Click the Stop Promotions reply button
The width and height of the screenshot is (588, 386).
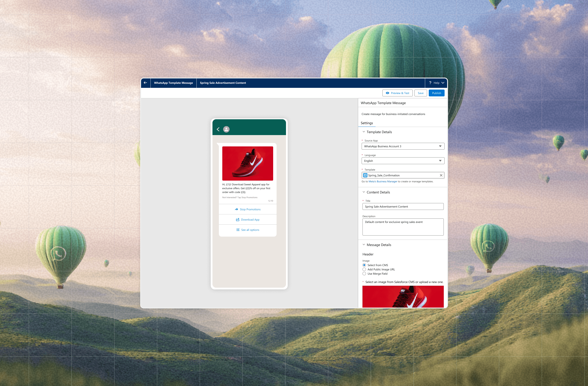(248, 209)
